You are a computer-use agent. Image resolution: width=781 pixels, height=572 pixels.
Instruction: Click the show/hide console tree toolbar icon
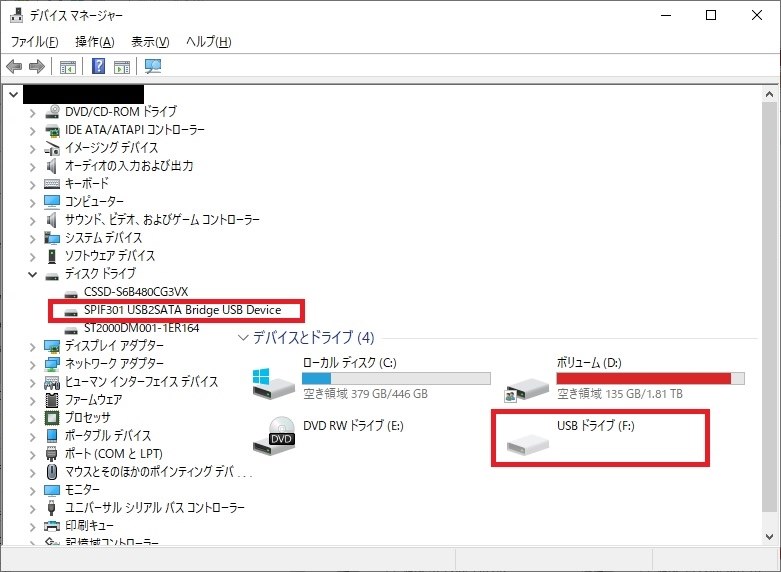coord(68,66)
